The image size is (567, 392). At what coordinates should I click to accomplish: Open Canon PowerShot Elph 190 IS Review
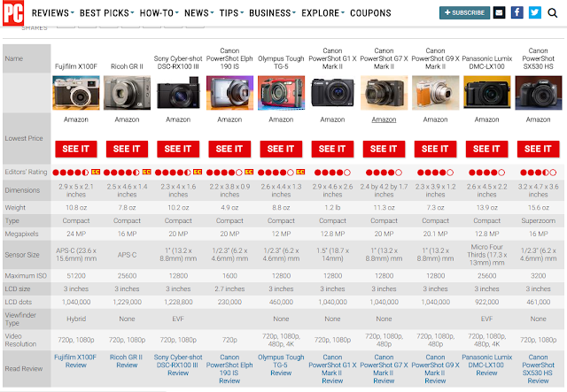coord(229,369)
